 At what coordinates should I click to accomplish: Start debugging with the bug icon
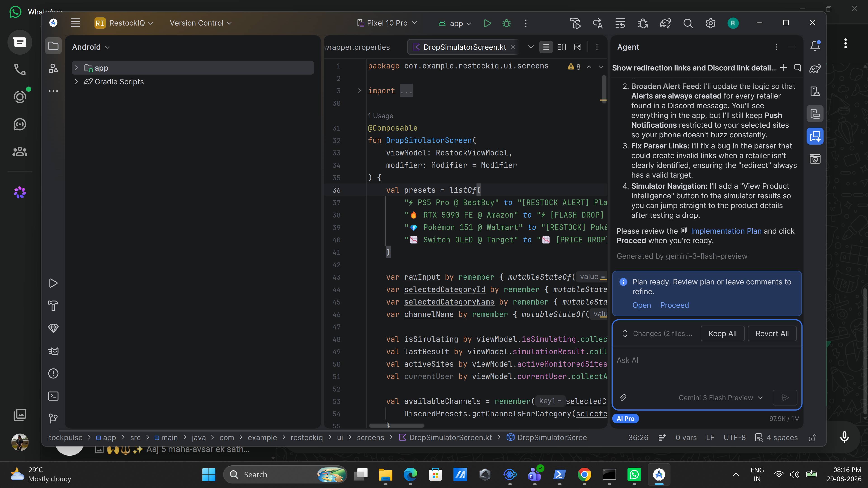[506, 23]
